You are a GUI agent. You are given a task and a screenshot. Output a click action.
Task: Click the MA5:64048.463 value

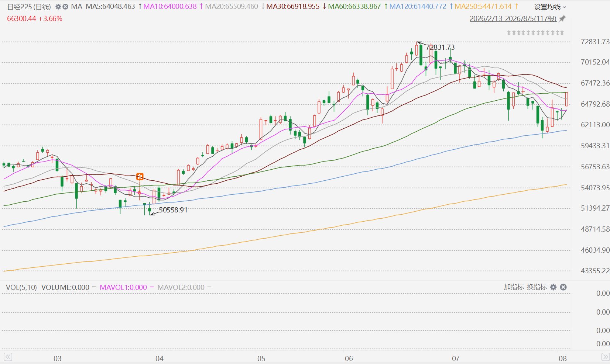click(110, 7)
